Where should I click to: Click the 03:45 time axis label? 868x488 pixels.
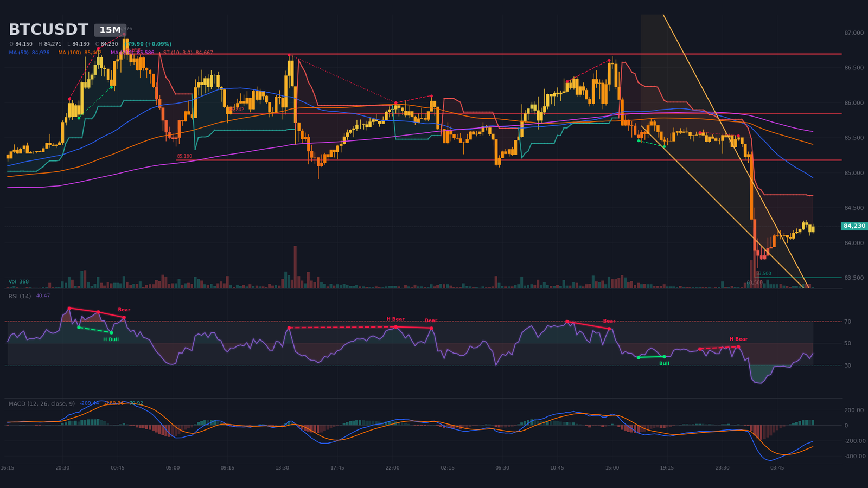[777, 468]
